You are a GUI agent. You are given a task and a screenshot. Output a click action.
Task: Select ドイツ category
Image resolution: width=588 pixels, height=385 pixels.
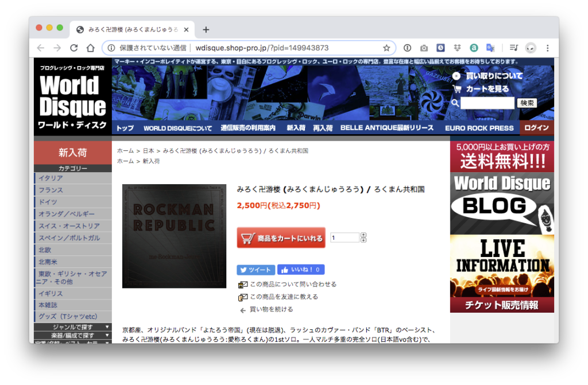click(x=73, y=202)
